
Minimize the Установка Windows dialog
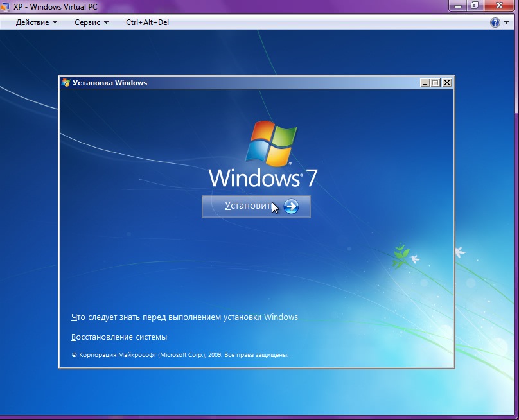425,83
